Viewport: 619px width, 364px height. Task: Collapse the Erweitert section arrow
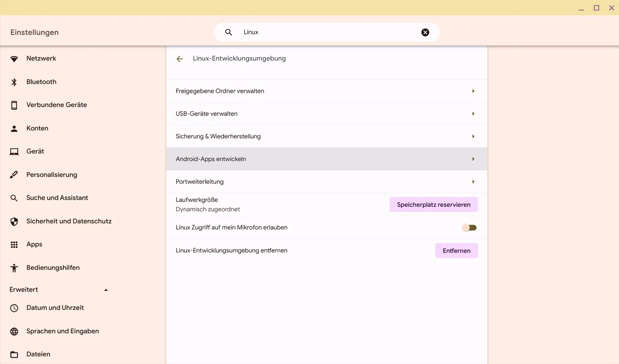pos(106,290)
